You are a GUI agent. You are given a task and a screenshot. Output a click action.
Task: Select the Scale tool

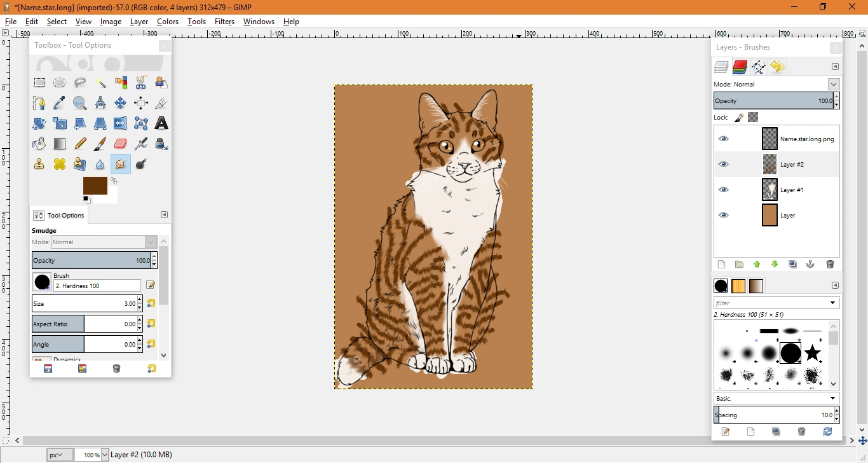coord(60,123)
